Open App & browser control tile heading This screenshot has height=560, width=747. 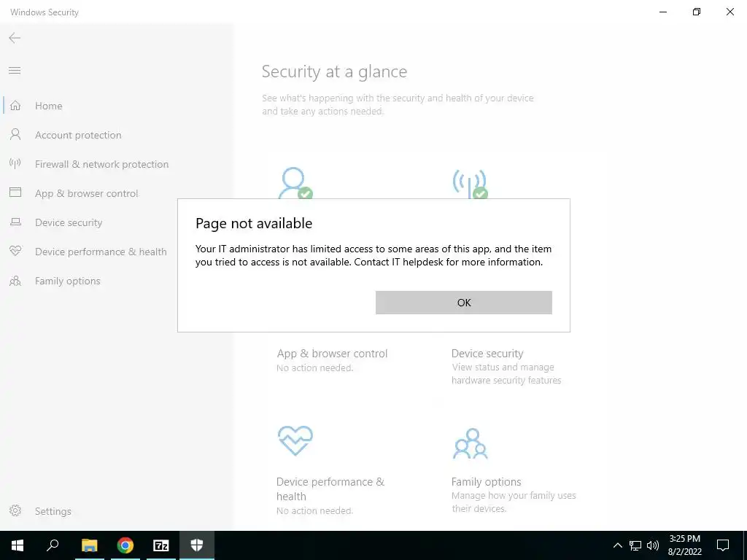[332, 354]
